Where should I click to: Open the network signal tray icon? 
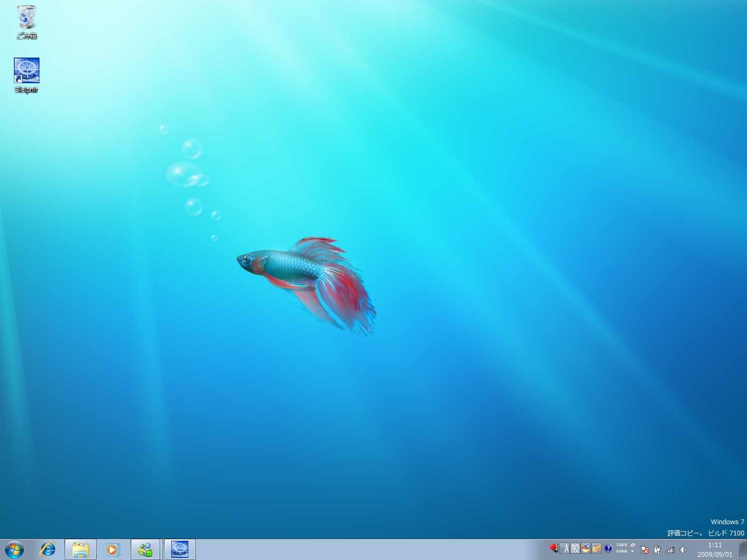pyautogui.click(x=670, y=550)
